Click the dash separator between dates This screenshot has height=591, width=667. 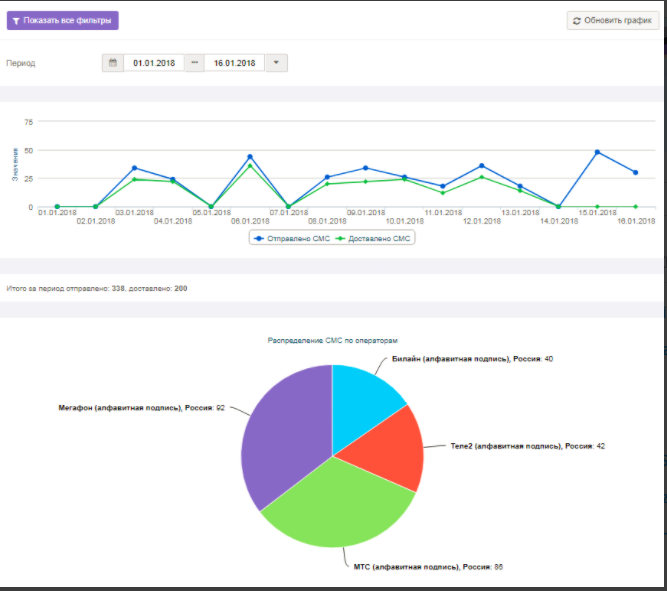coord(194,63)
